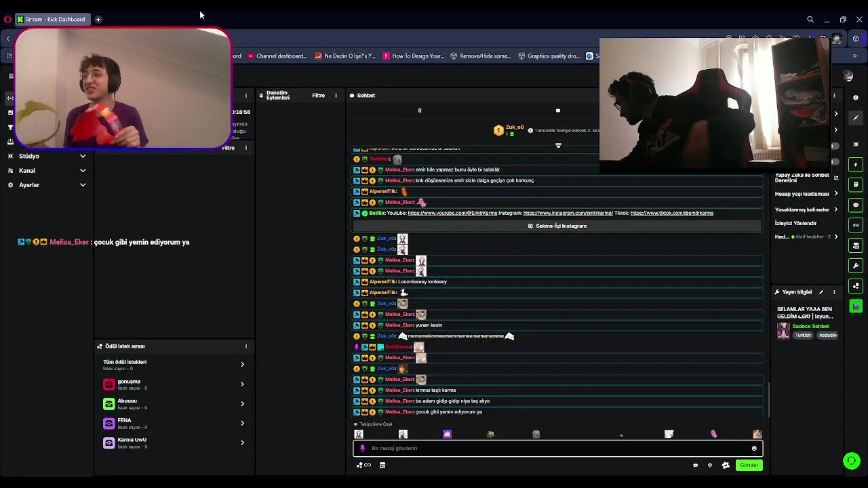Click the Opera browser logo icon
868x488 pixels.
point(7,20)
